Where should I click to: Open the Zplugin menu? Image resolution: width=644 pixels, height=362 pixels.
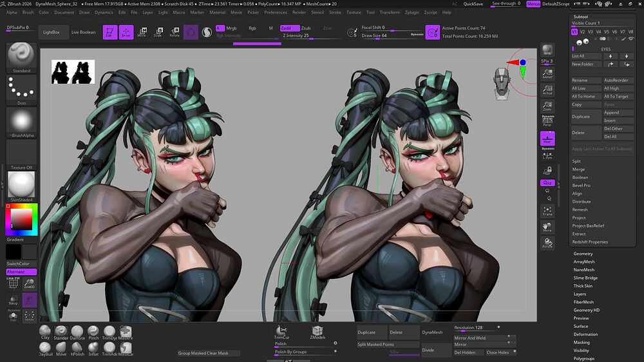coord(412,12)
